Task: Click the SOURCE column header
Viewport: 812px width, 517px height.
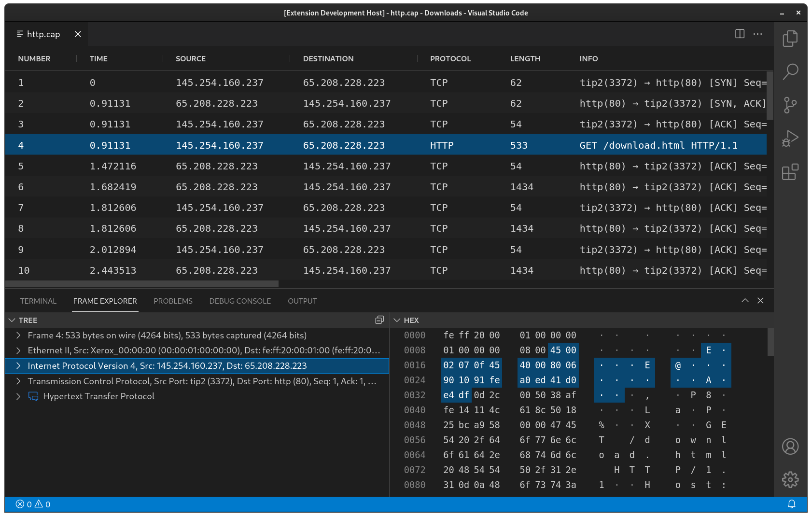Action: 191,58
